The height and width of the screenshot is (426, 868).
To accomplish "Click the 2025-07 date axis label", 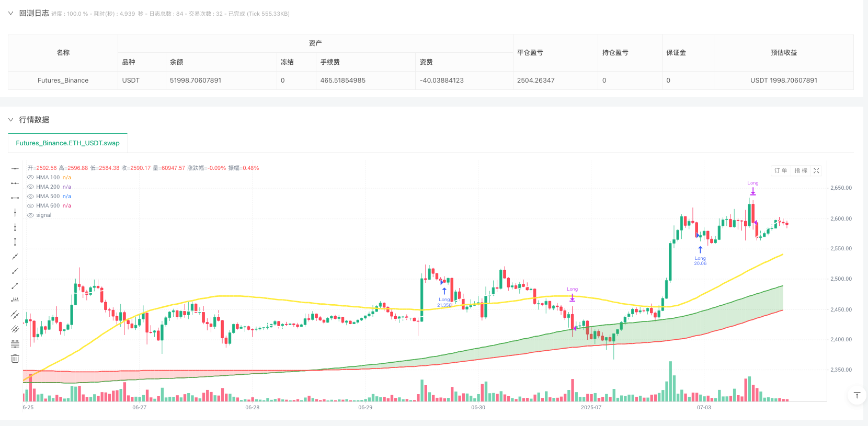I will coord(591,407).
